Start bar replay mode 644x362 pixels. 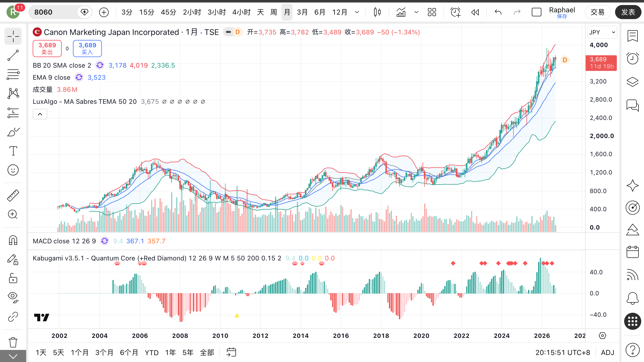pos(475,12)
